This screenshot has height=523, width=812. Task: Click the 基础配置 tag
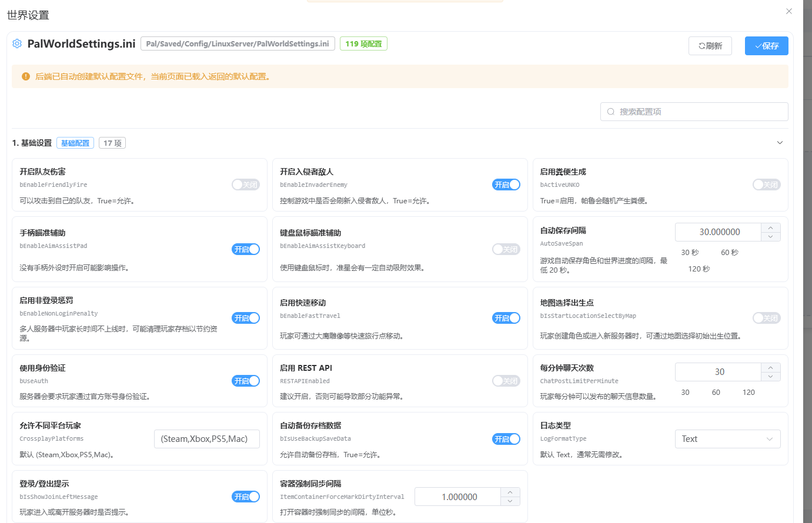point(75,143)
